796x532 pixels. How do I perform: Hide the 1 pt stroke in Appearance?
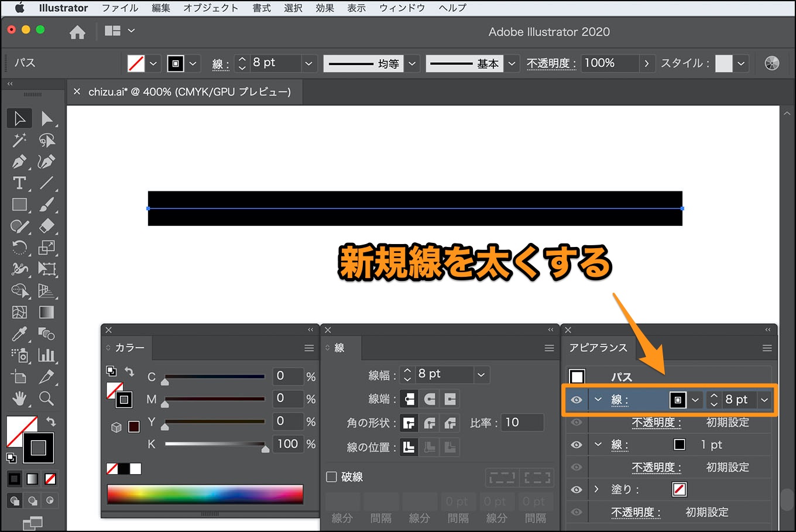click(x=577, y=445)
